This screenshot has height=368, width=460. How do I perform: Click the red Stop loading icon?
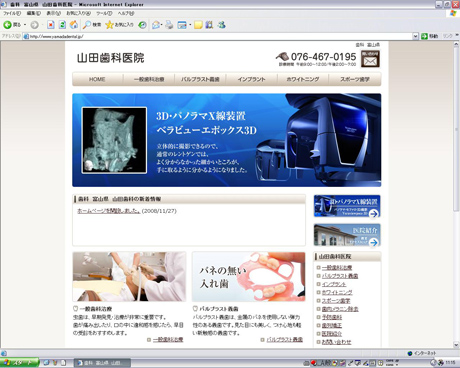pyautogui.click(x=50, y=25)
